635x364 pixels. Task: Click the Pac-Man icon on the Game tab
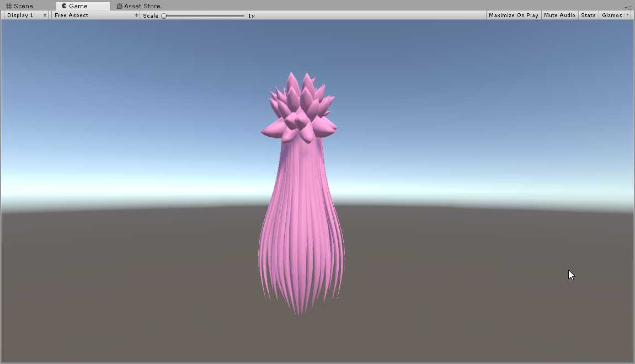coord(64,6)
